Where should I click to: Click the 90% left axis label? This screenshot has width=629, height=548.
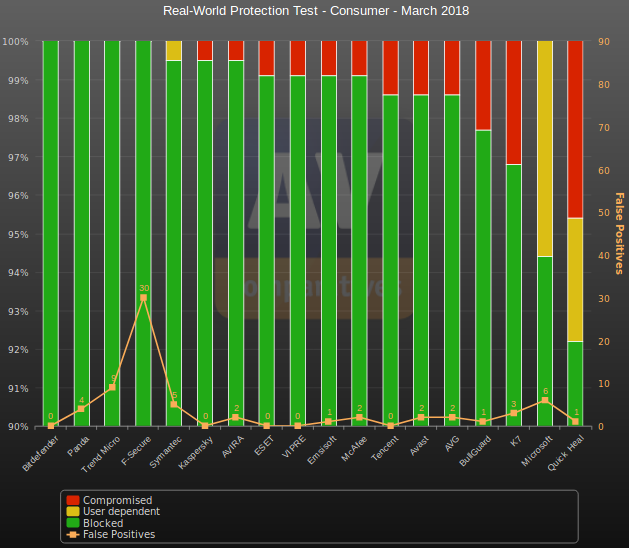(x=18, y=427)
